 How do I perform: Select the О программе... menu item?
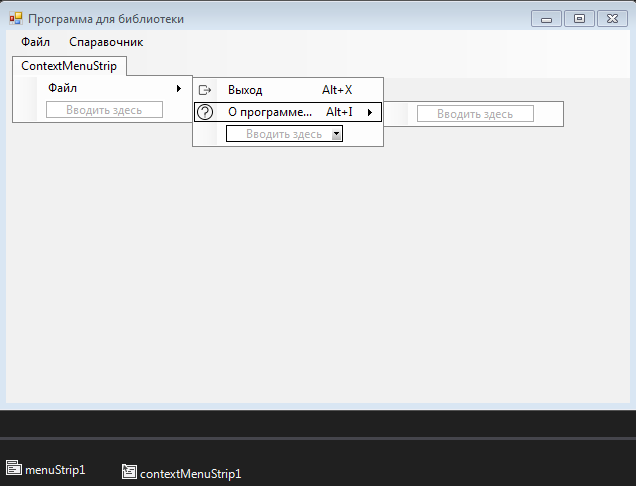click(288, 112)
